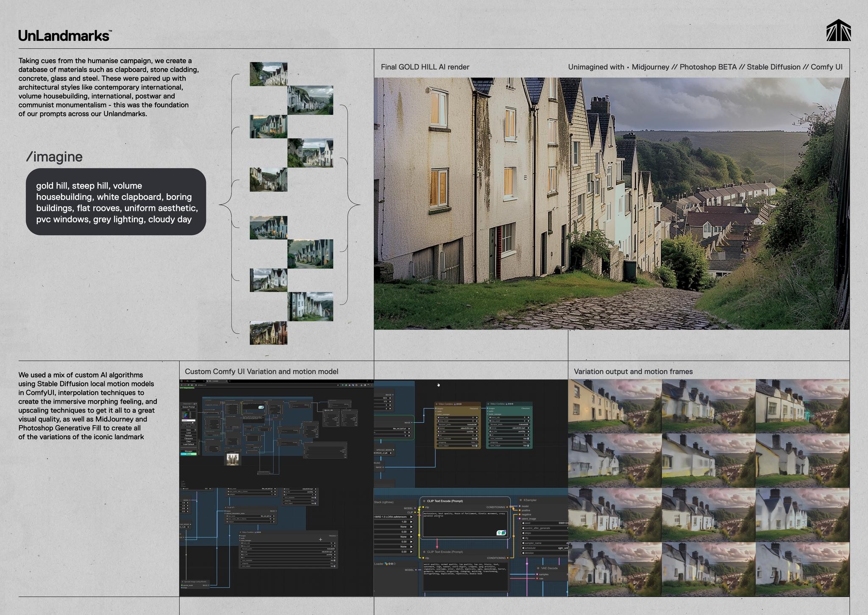868x615 pixels.
Task: Tick the Extra options checkbox
Action: (193, 423)
